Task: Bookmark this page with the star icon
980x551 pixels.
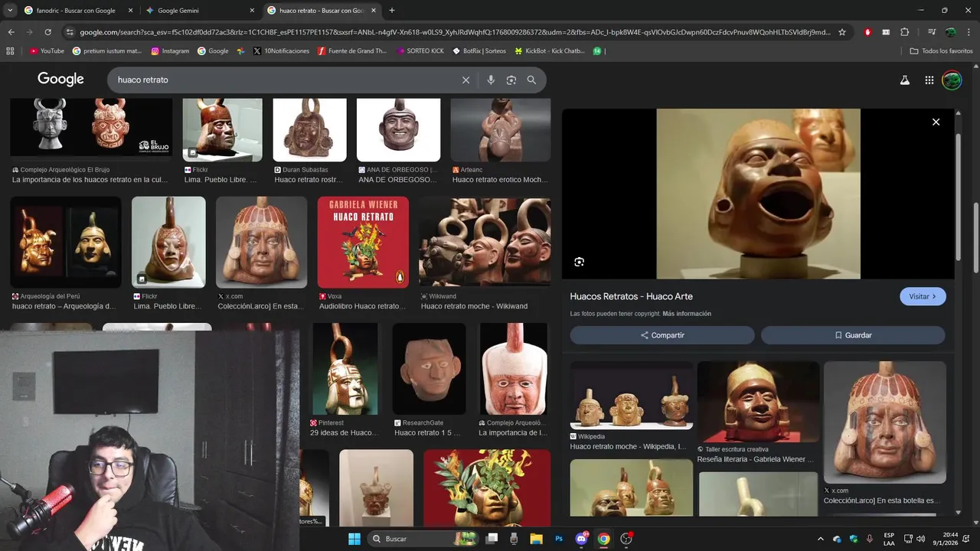Action: coord(842,32)
